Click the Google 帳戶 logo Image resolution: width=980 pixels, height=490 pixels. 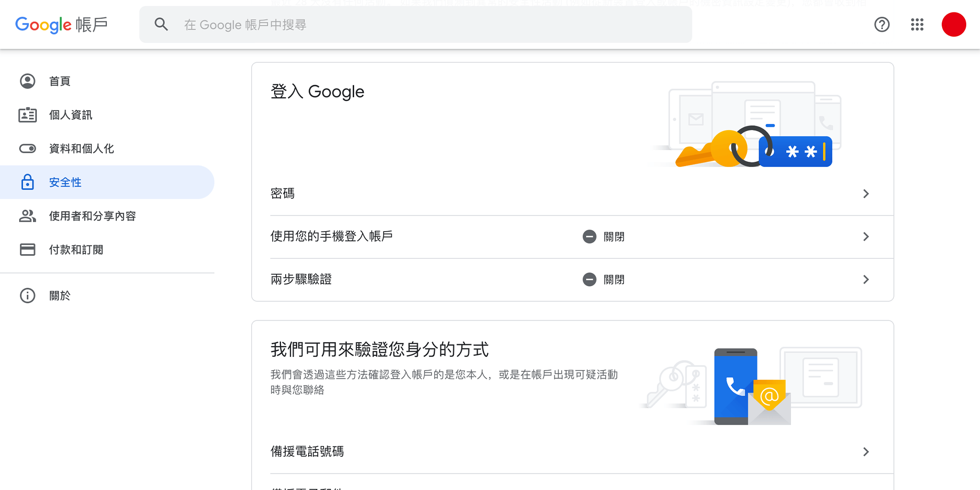(61, 24)
